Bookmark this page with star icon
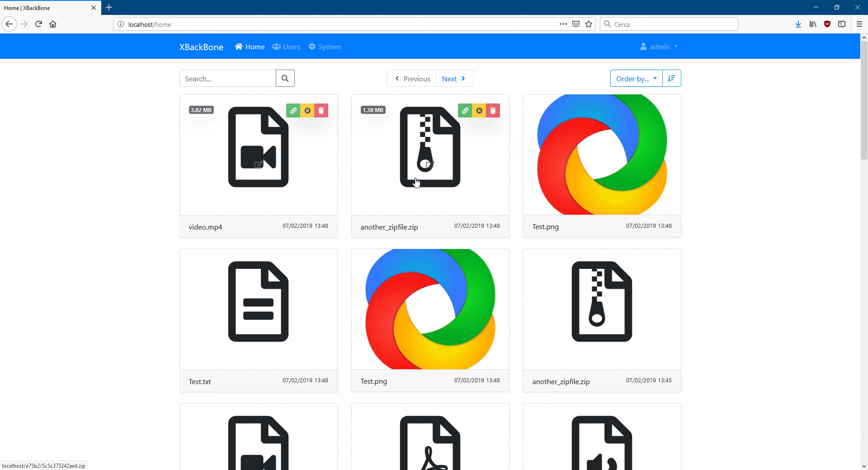The width and height of the screenshot is (868, 470). pos(589,24)
